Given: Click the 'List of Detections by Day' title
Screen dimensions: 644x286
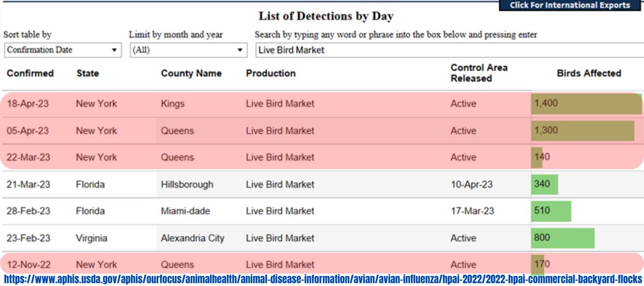Looking at the screenshot, I should [326, 16].
